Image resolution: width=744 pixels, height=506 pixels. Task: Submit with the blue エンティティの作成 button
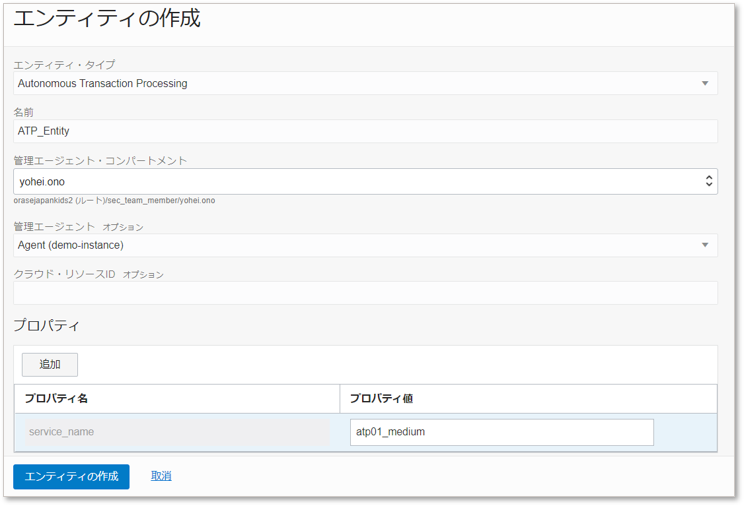point(71,476)
